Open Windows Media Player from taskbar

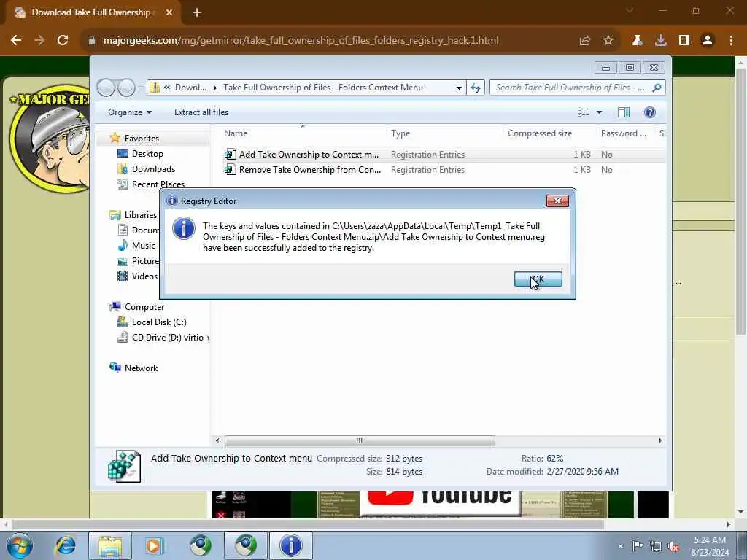pyautogui.click(x=154, y=545)
